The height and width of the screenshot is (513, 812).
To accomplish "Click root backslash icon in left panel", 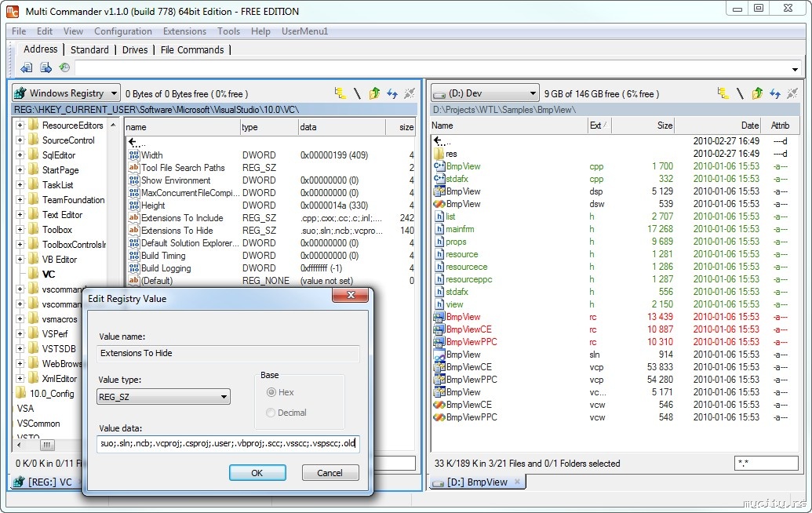I will click(x=357, y=93).
